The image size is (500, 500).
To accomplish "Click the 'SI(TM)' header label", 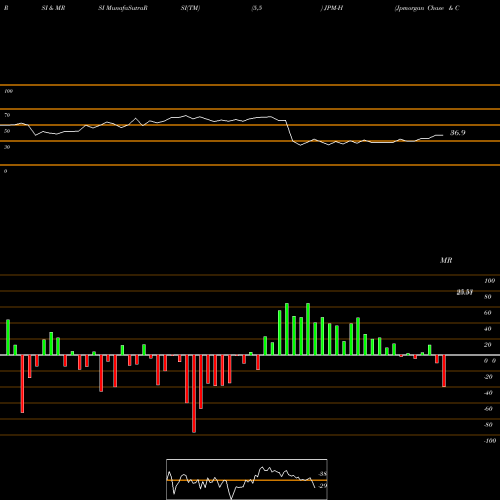I will [x=190, y=8].
